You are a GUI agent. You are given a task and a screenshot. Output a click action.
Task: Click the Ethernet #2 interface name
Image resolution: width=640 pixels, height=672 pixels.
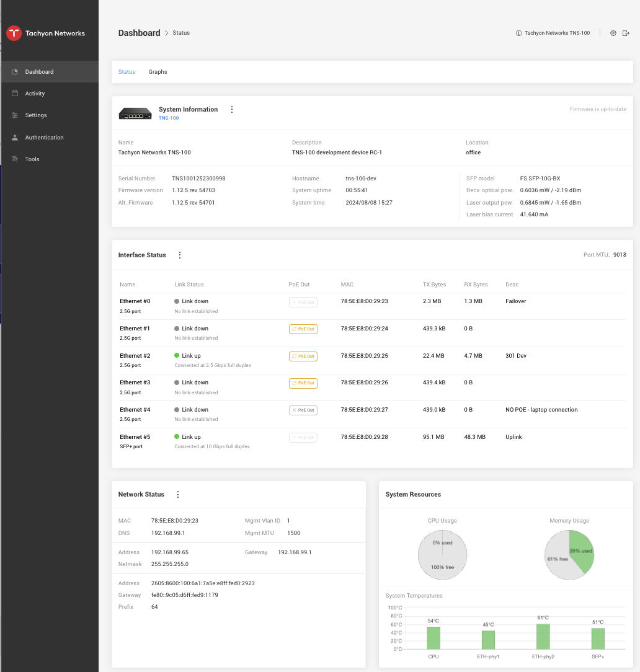(135, 356)
